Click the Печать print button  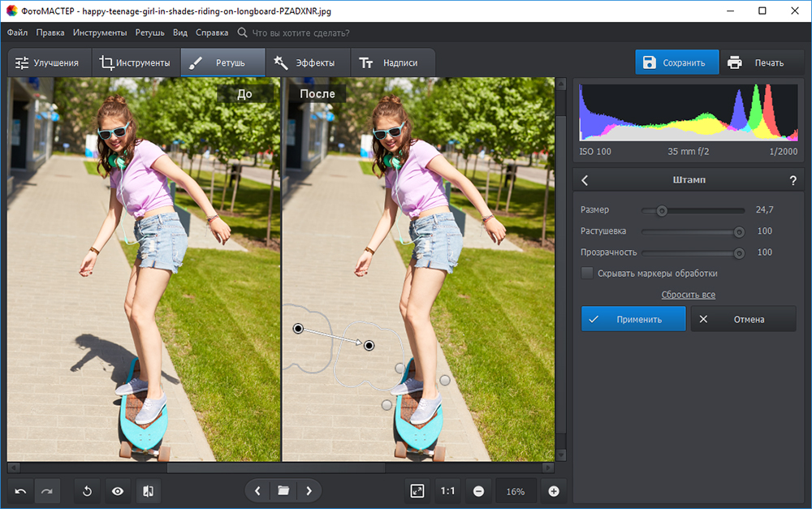coord(762,63)
